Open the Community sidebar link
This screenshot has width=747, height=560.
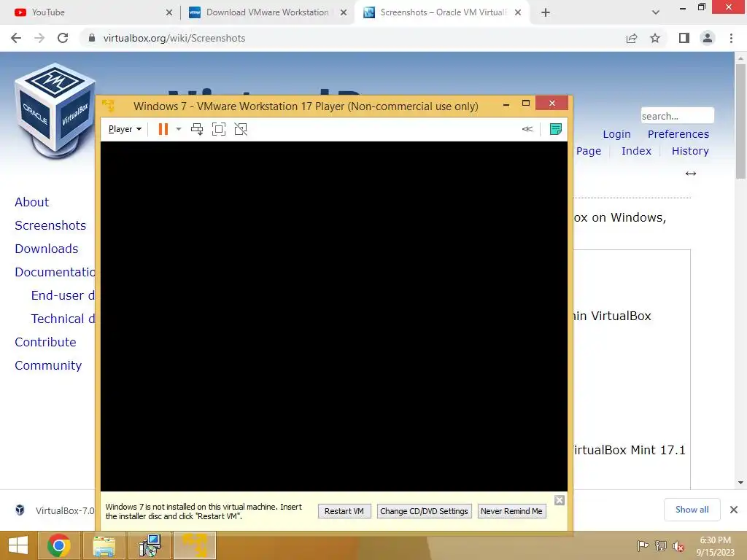pyautogui.click(x=48, y=365)
